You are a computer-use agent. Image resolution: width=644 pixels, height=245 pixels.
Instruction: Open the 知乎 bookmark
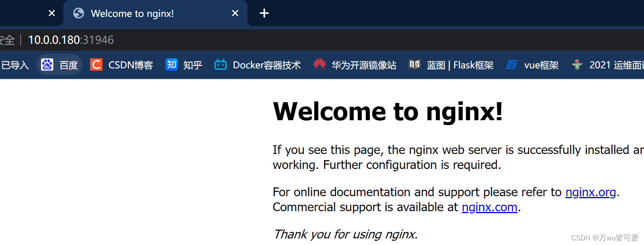click(x=184, y=65)
